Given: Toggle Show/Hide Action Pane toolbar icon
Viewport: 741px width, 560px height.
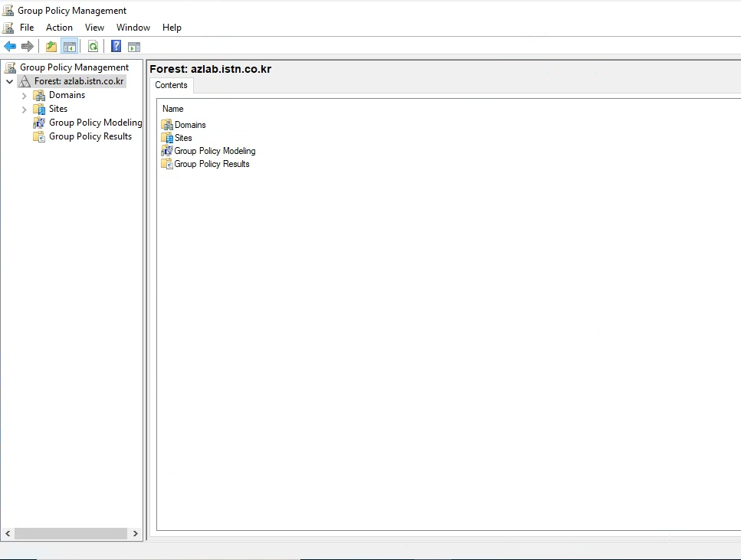Looking at the screenshot, I should pyautogui.click(x=134, y=46).
